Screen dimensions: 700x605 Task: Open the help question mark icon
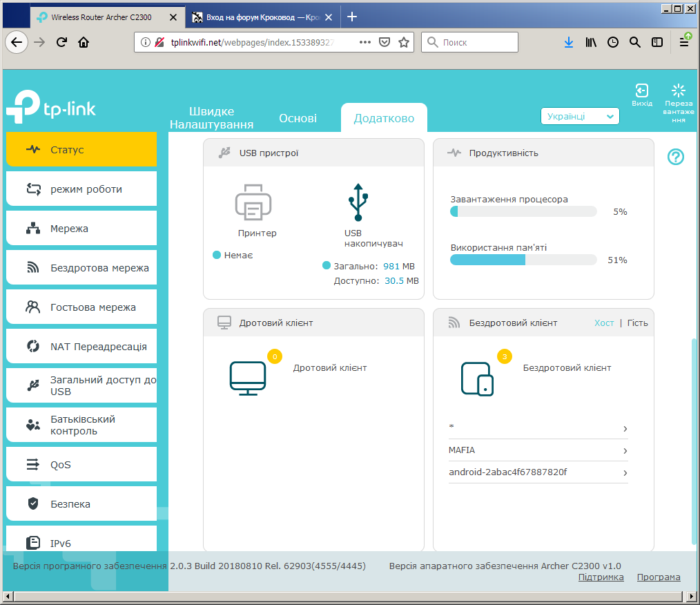click(675, 157)
